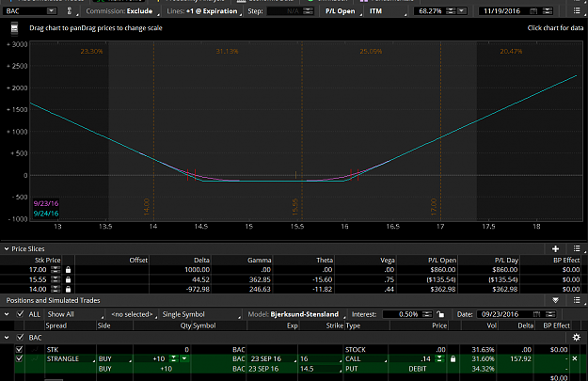Open Positions and Simulated Trades list menu
Screen dimensions: 588x381
tap(577, 300)
